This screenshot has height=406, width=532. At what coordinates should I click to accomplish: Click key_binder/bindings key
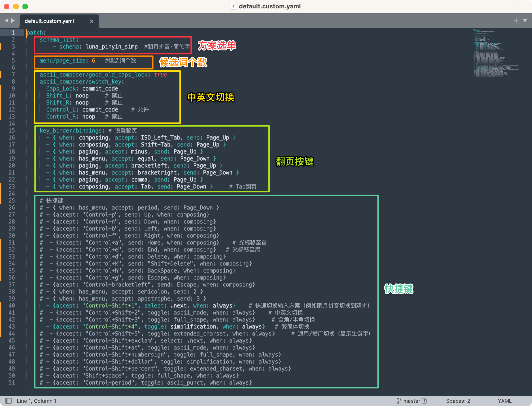[x=70, y=131]
